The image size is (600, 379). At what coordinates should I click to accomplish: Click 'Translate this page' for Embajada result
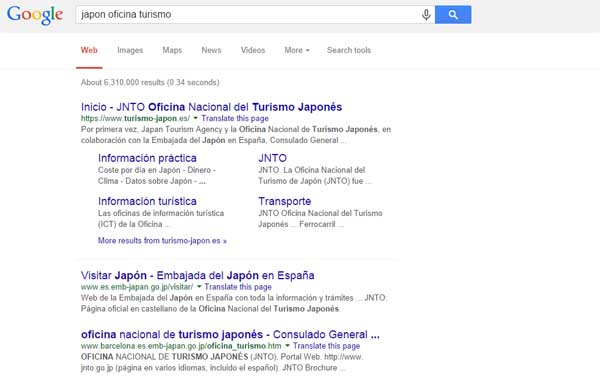pos(238,287)
